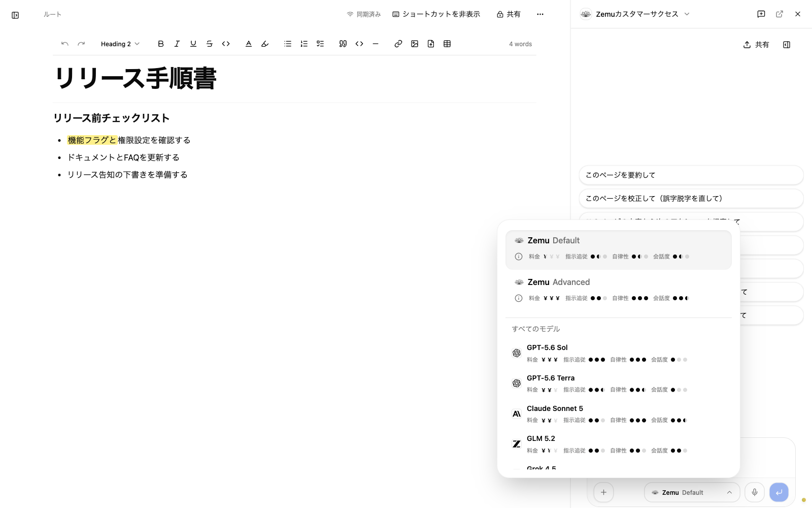Viewport: 812px width, 508px height.
Task: Format selection as inline code
Action: click(226, 44)
